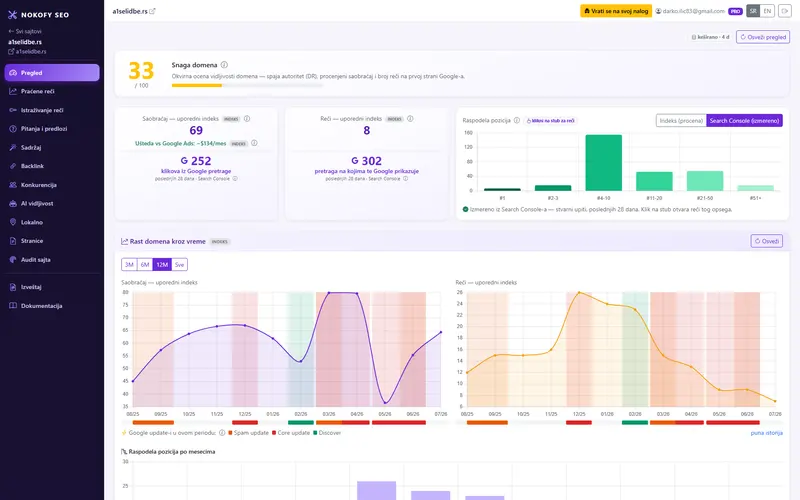The image size is (800, 500).
Task: Click the Sadržaj magic wand icon
Action: coord(13,147)
